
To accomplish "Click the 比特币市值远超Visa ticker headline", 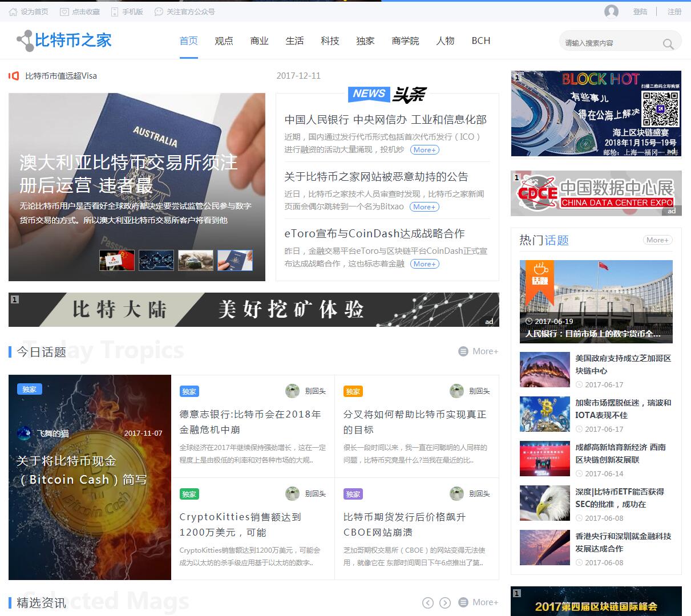I will coord(61,76).
